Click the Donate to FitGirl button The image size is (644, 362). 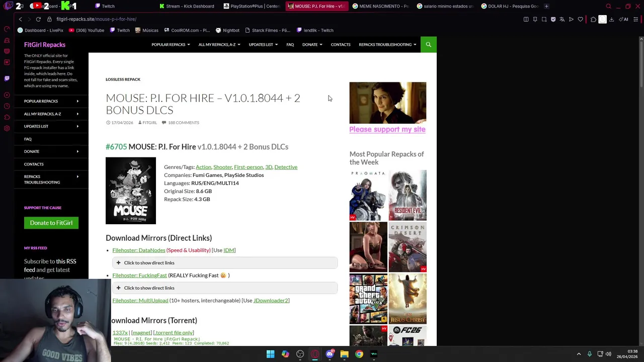click(x=51, y=223)
